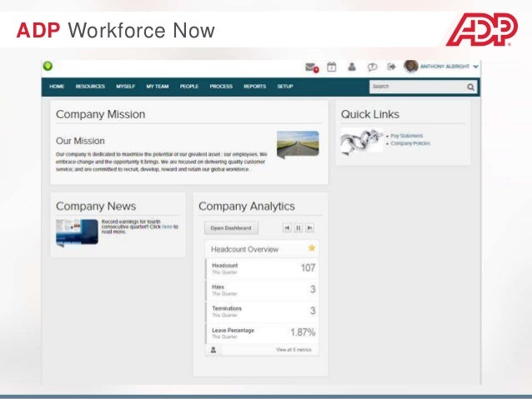The width and height of the screenshot is (532, 399).
Task: Click the Company Analytics heading
Action: click(247, 206)
